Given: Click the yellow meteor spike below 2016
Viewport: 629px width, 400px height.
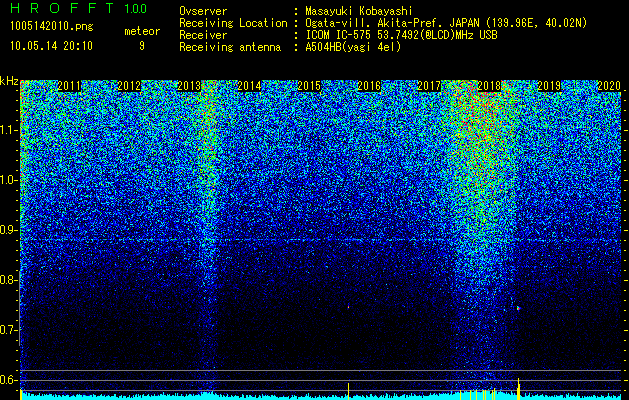Looking at the screenshot, I should tap(348, 391).
